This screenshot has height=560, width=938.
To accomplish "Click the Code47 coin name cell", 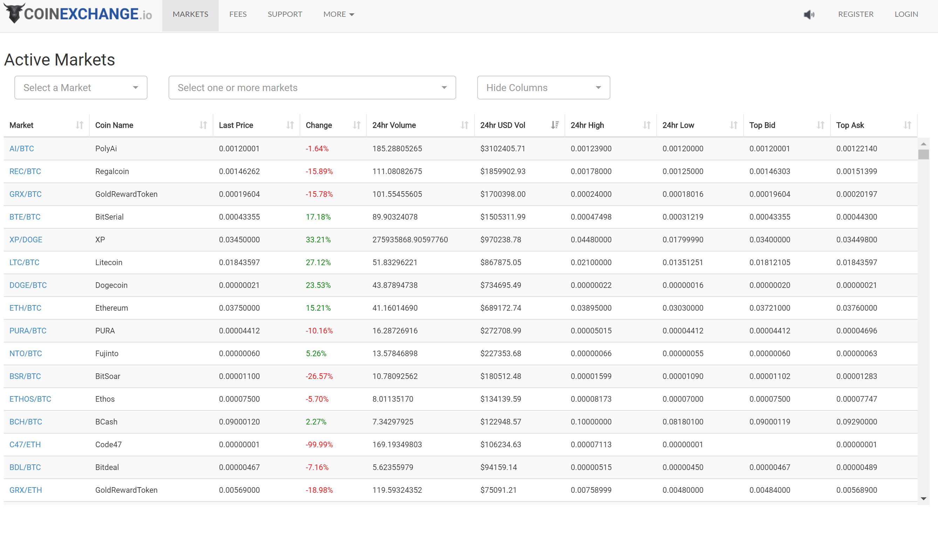I will [108, 444].
